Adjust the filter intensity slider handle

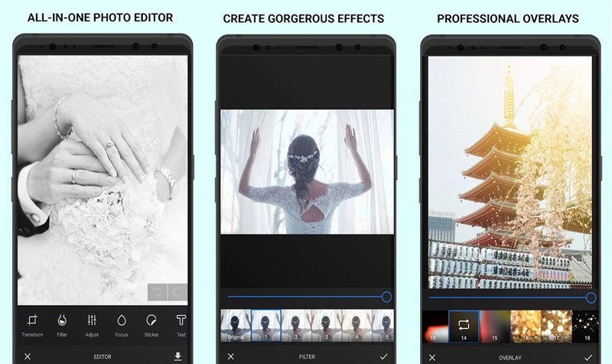[x=386, y=297]
